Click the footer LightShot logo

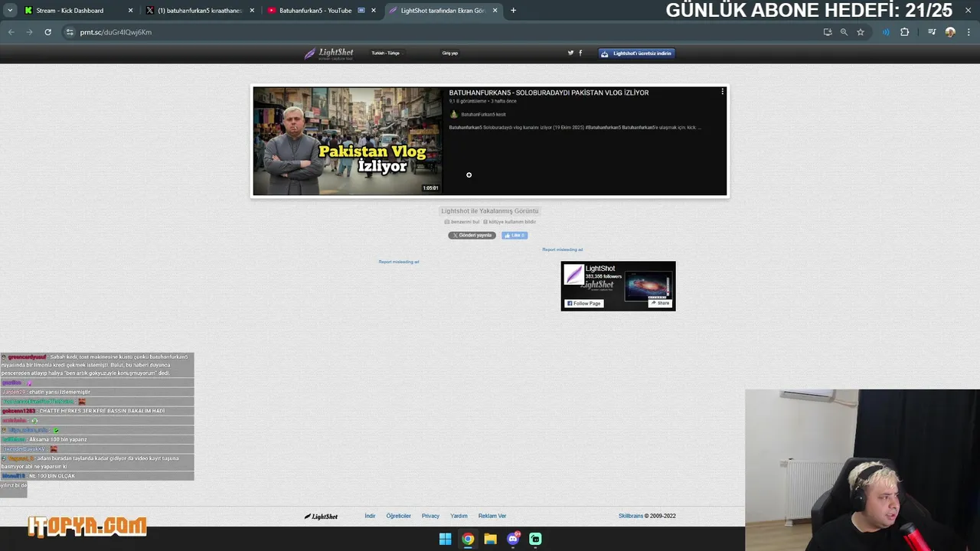coord(321,516)
